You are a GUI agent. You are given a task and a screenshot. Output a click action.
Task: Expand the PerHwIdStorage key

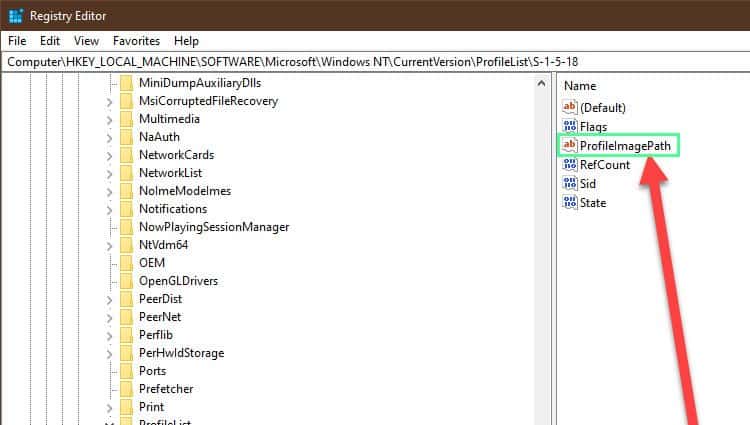(x=110, y=354)
